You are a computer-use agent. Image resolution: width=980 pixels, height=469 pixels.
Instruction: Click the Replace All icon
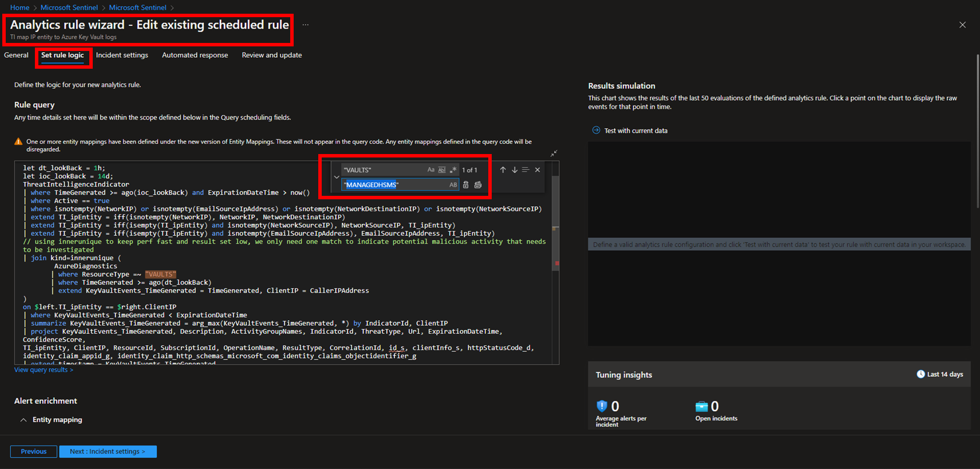coord(478,185)
